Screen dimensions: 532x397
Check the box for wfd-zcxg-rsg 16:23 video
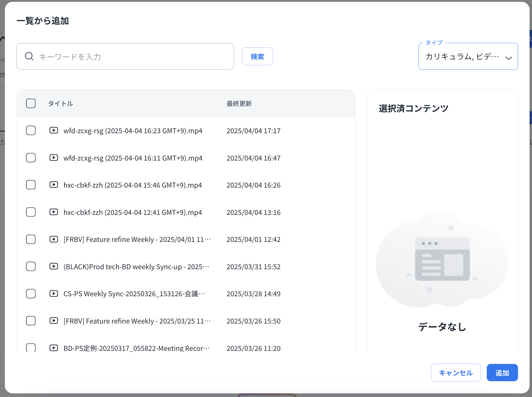click(x=31, y=131)
